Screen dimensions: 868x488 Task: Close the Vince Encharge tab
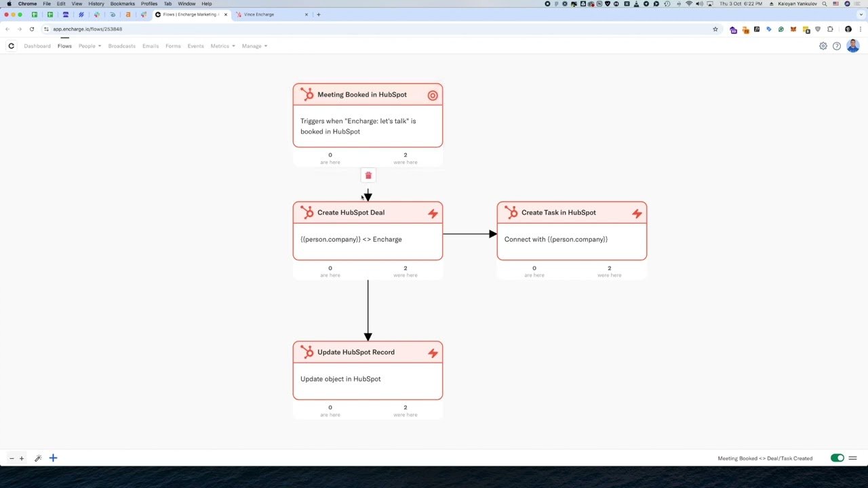(x=306, y=14)
